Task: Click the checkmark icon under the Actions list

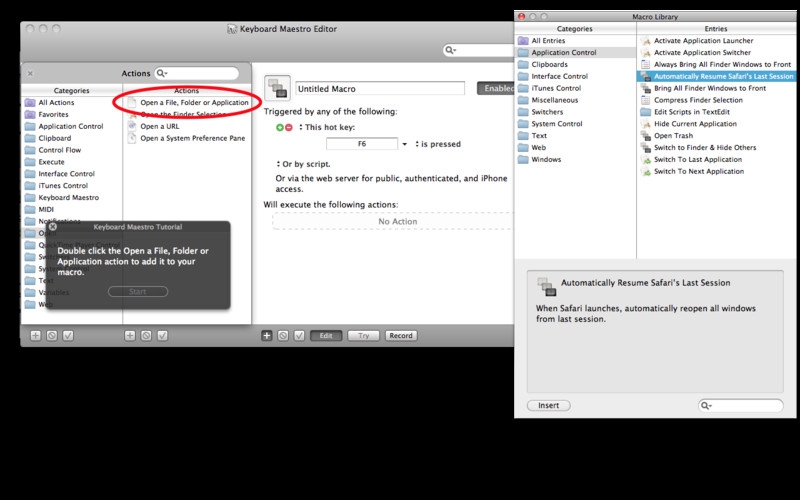Action: point(162,336)
